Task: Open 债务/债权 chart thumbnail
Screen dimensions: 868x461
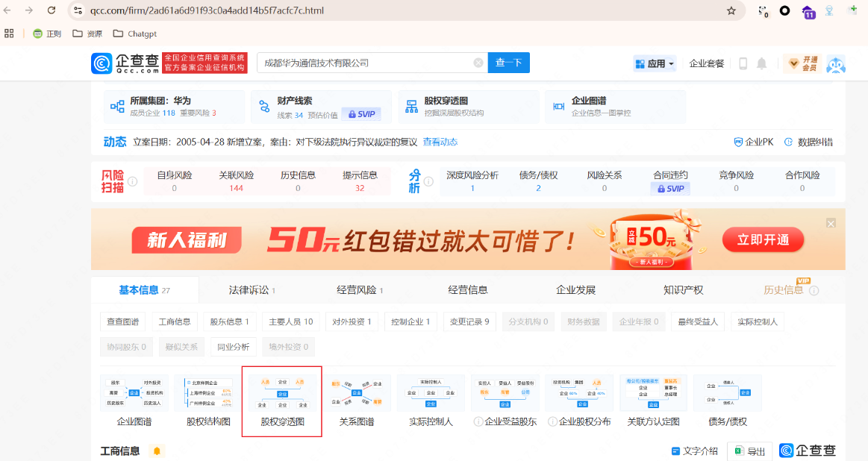Action: tap(728, 401)
